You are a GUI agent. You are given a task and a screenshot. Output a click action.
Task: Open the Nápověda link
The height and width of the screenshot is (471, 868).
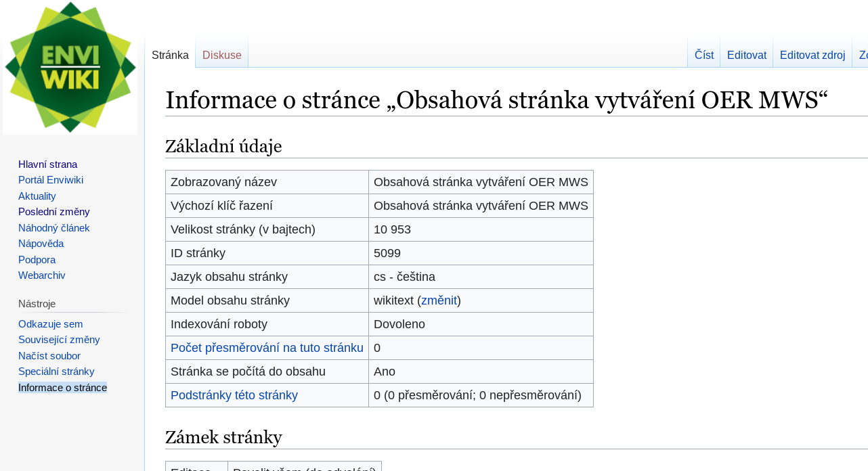41,244
